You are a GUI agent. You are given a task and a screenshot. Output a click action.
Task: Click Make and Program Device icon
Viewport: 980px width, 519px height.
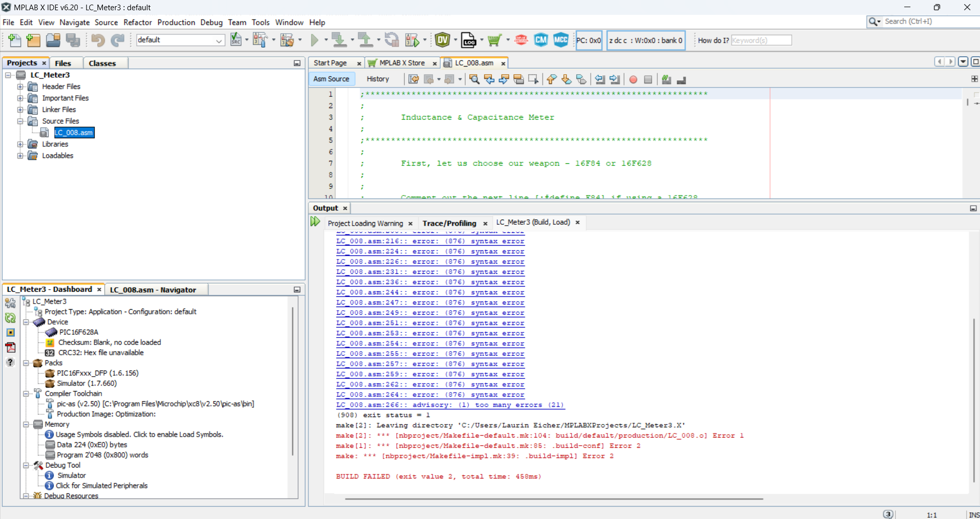[339, 40]
